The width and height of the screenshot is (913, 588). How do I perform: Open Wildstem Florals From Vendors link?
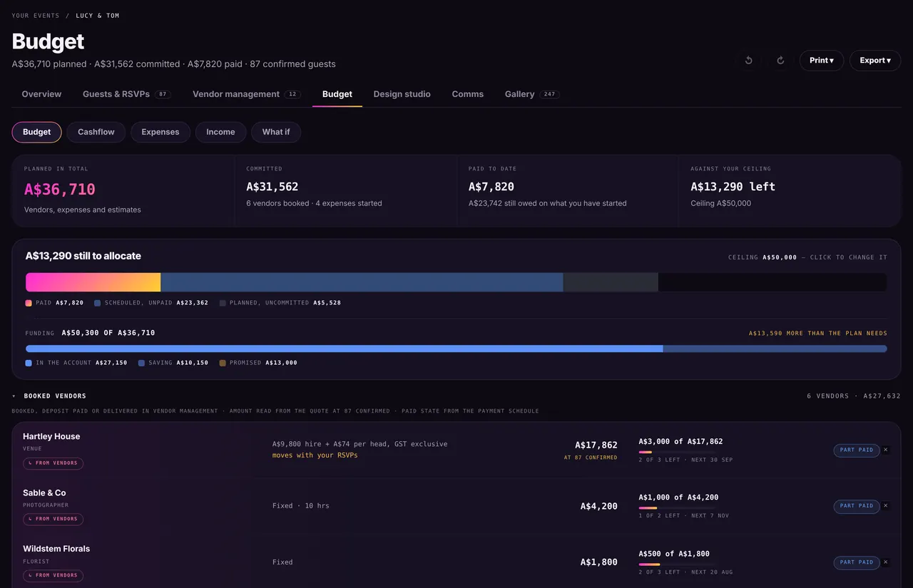53,575
